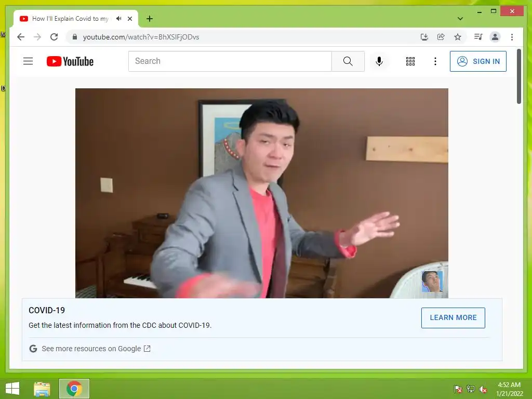Viewport: 532px width, 399px height.
Task: Open the YouTube guide hamburger menu
Action: pos(28,61)
